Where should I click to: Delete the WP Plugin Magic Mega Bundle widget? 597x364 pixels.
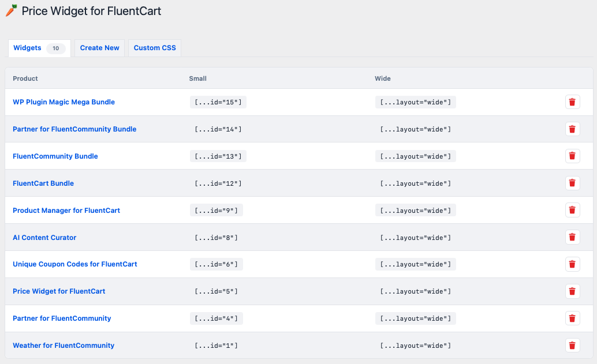pyautogui.click(x=572, y=102)
